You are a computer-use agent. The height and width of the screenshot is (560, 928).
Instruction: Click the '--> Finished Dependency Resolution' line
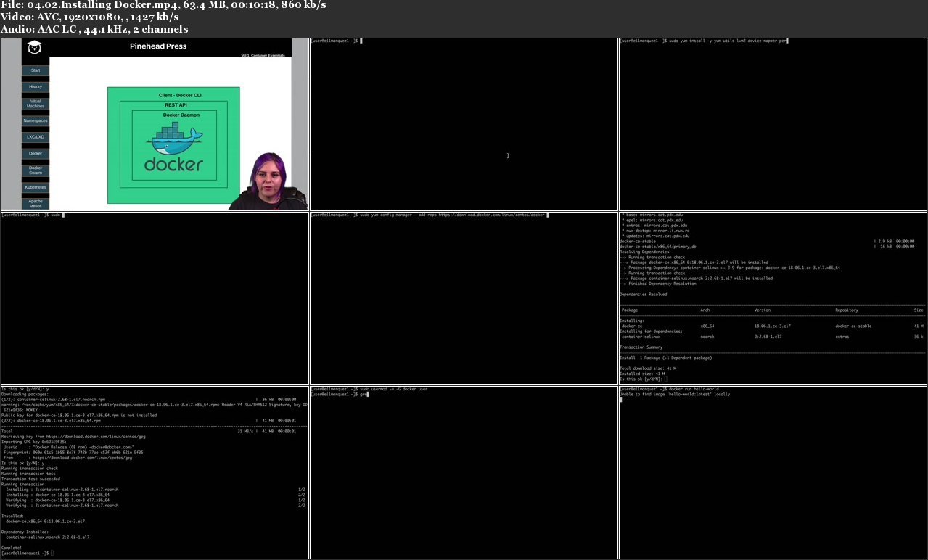point(660,284)
